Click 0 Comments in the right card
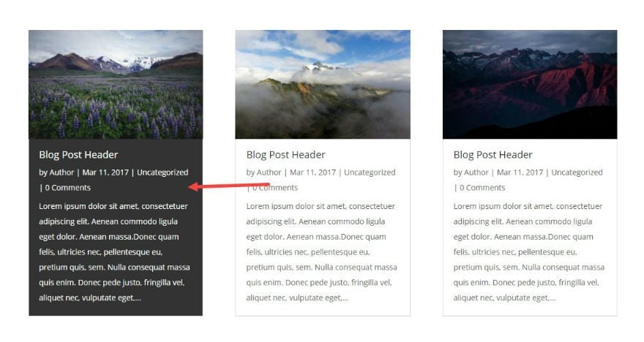Viewport: 644px width, 342px height. (482, 188)
